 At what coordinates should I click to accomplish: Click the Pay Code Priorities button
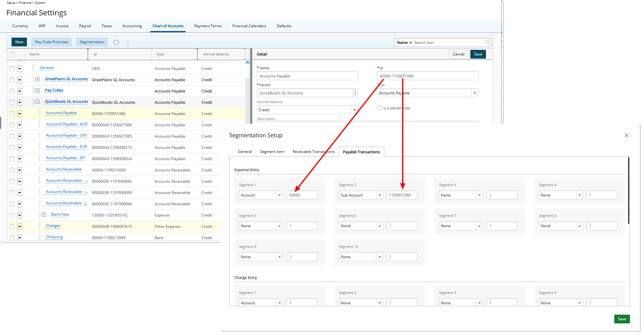coord(51,42)
